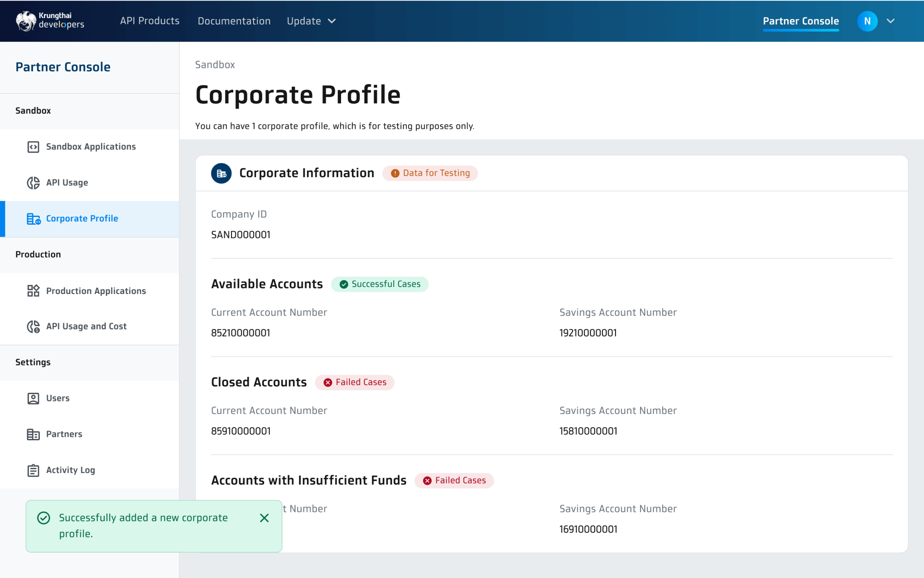Click the API Usage pie chart icon
Viewport: 924px width, 578px height.
tap(33, 183)
